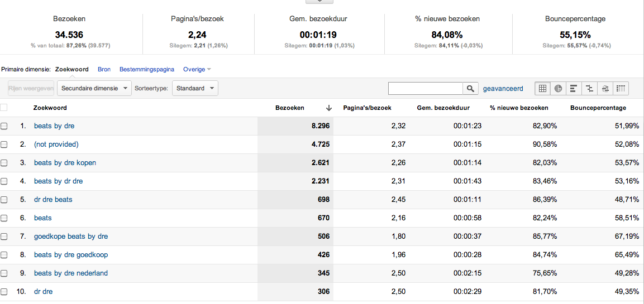Open keyword link beats in row 6

pyautogui.click(x=42, y=218)
